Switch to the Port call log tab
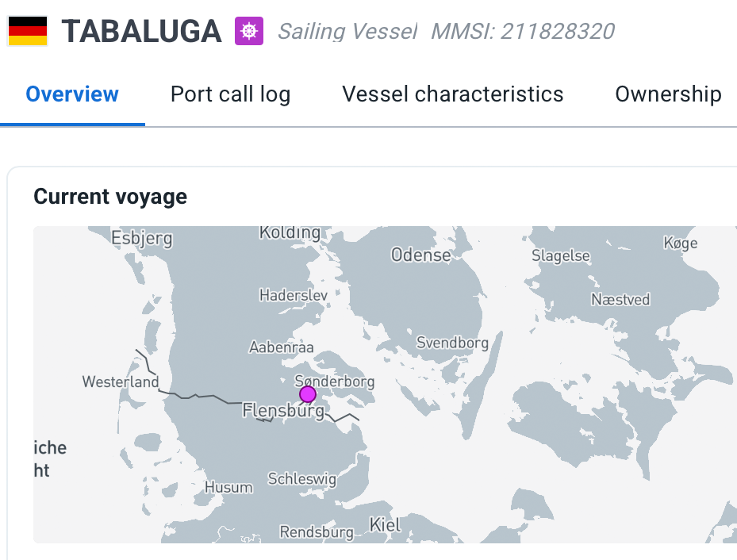Image resolution: width=737 pixels, height=560 pixels. (x=230, y=94)
